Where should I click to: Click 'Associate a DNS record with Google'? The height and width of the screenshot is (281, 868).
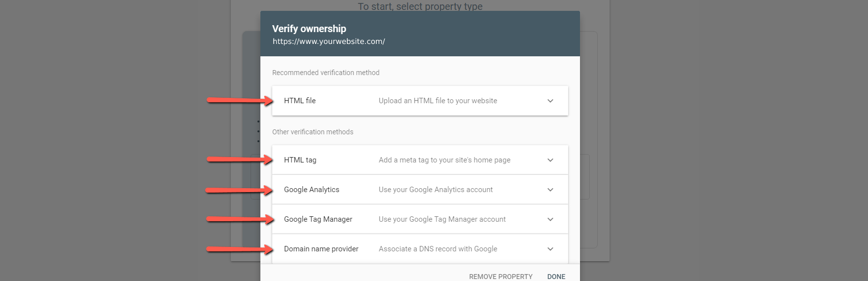[438, 249]
